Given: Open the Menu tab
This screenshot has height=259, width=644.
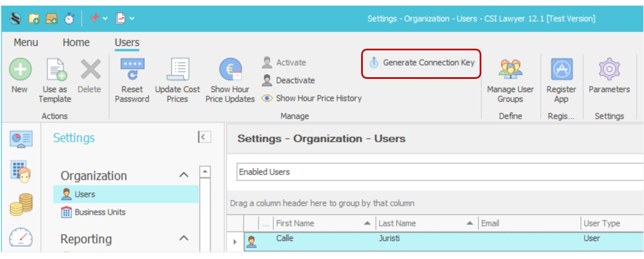Looking at the screenshot, I should [26, 43].
